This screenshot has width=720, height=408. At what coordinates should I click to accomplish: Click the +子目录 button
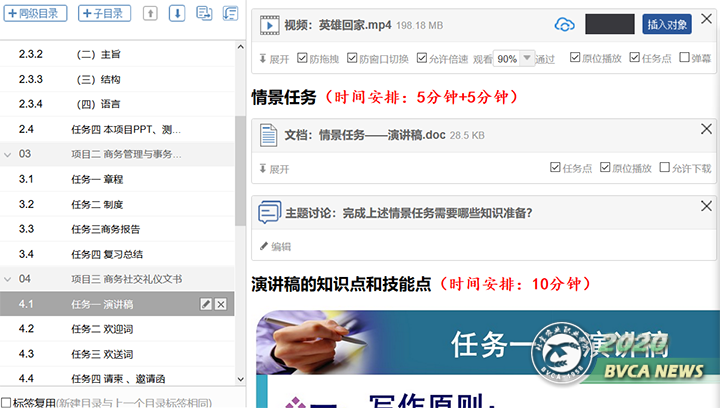[x=103, y=13]
